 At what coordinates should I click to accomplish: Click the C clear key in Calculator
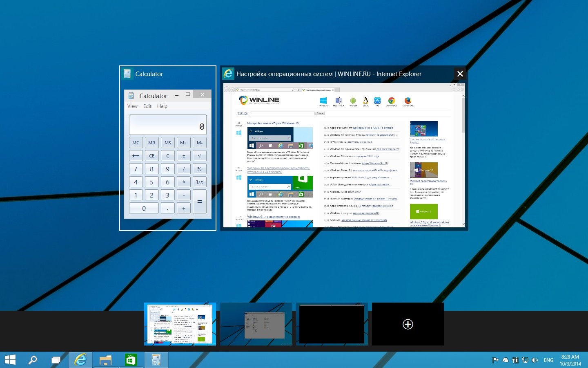168,156
